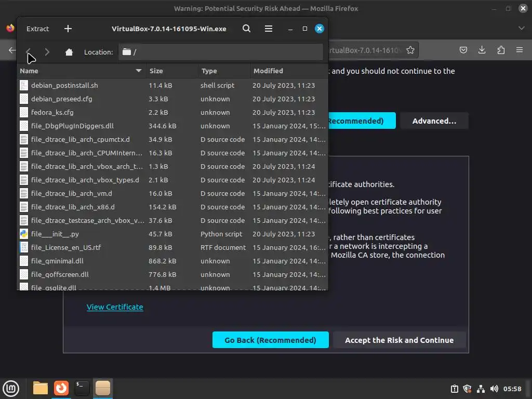Viewport: 532px width, 399px height.
Task: Open volume control tray icon
Action: tap(494, 389)
